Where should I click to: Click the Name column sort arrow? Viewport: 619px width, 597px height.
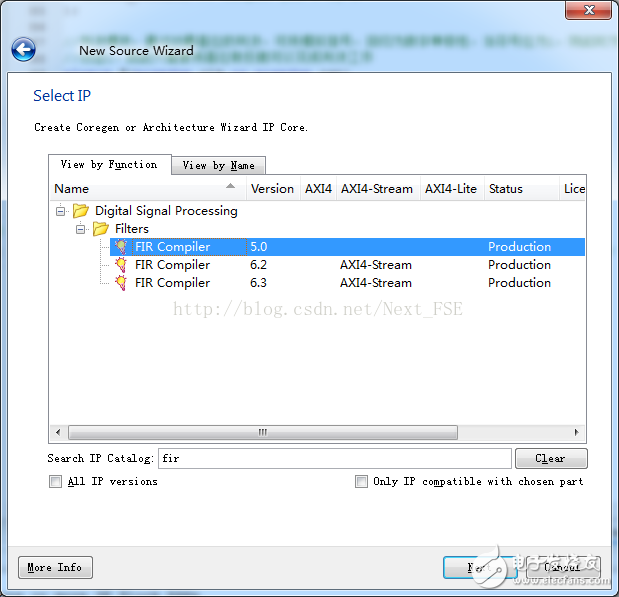tap(231, 186)
